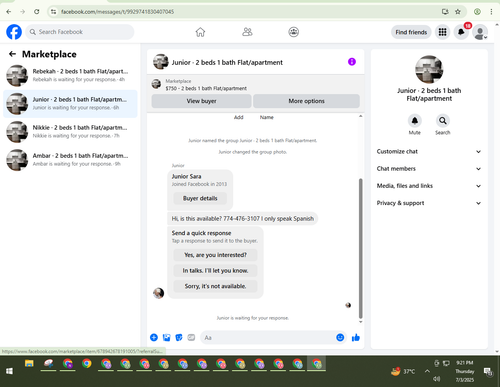The width and height of the screenshot is (500, 387).
Task: Click the weather 37°C taskbar widget
Action: coord(403,371)
